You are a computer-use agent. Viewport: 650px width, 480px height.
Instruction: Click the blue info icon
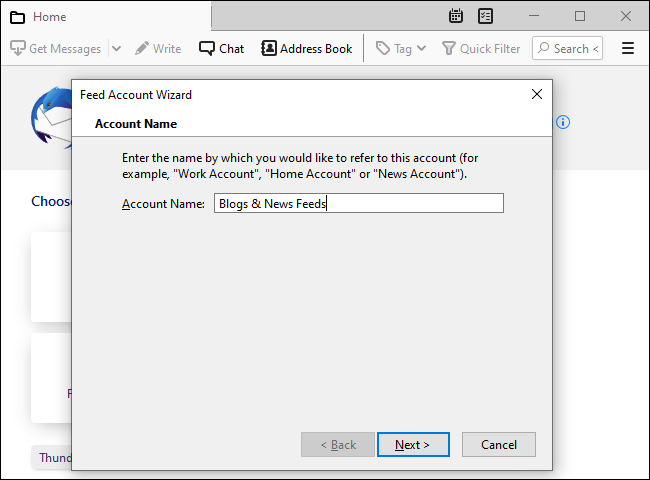pyautogui.click(x=563, y=122)
